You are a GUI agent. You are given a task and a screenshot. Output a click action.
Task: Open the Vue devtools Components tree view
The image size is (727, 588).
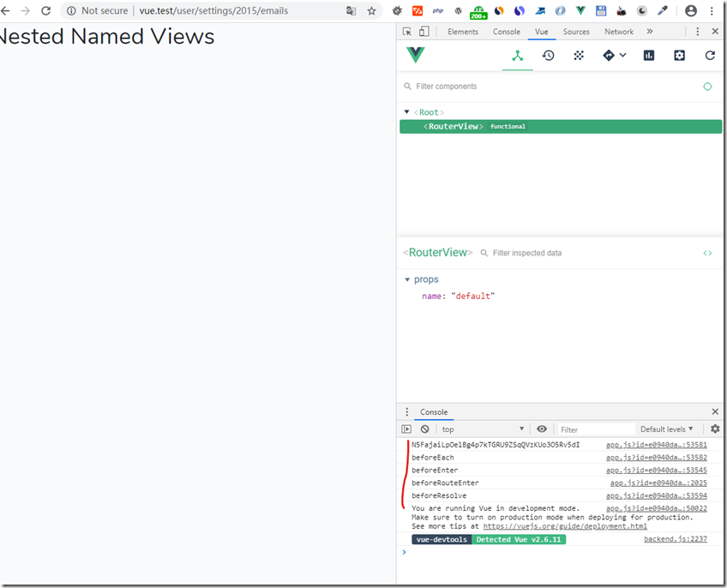[x=518, y=56]
